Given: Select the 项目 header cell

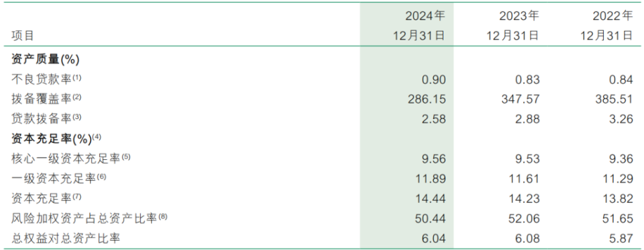Looking at the screenshot, I should (23, 36).
